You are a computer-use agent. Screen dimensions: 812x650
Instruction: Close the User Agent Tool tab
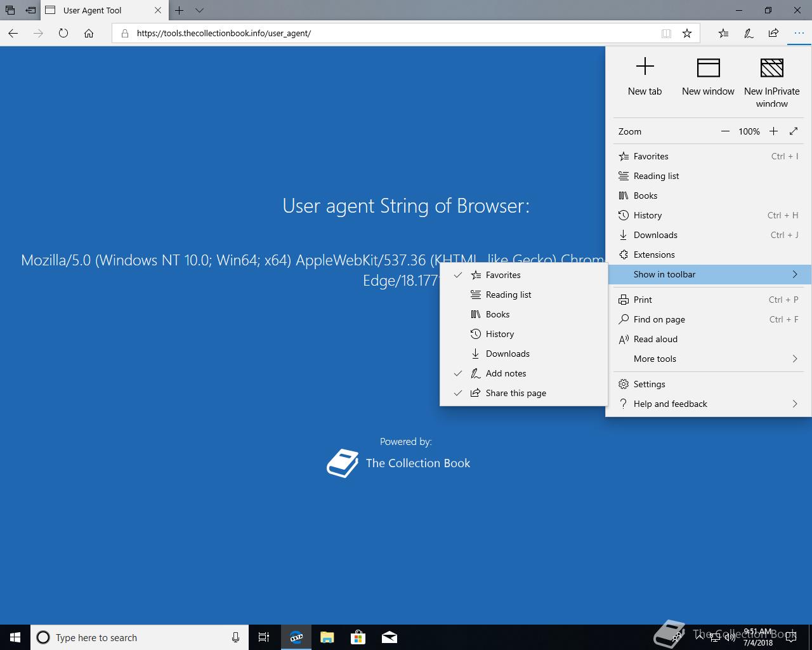pyautogui.click(x=158, y=10)
